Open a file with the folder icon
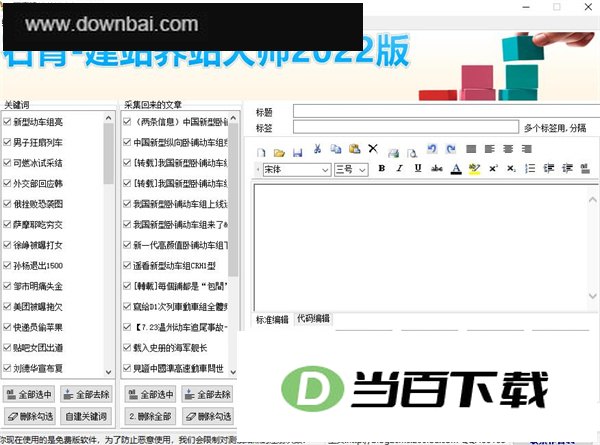 point(279,153)
